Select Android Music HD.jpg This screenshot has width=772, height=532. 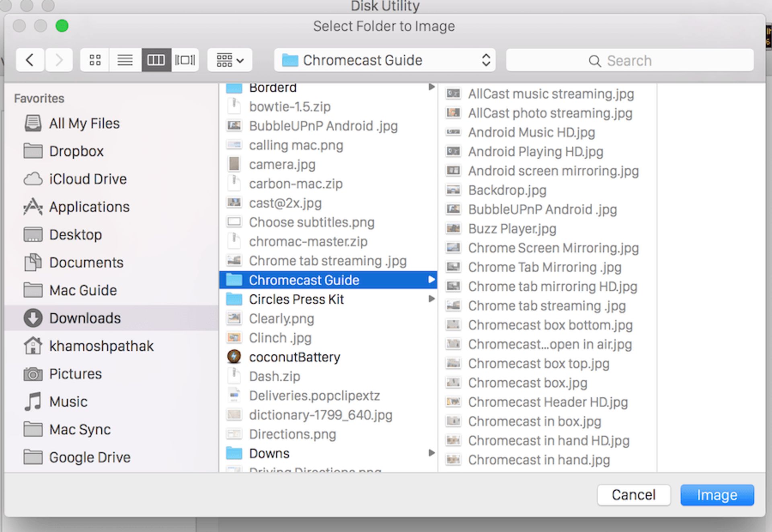pos(547,132)
